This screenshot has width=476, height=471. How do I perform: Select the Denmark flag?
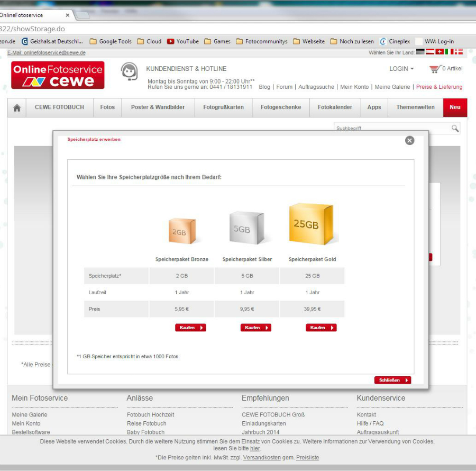pos(459,52)
